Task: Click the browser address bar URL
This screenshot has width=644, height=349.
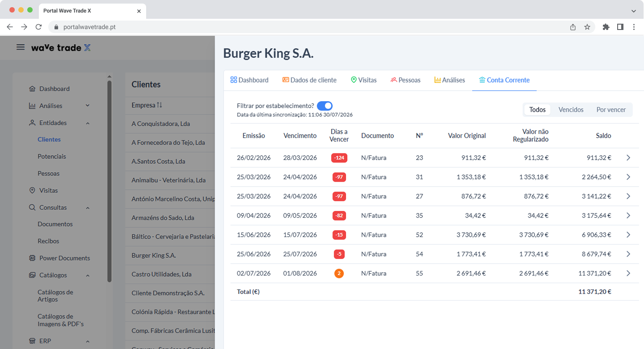Action: [89, 27]
